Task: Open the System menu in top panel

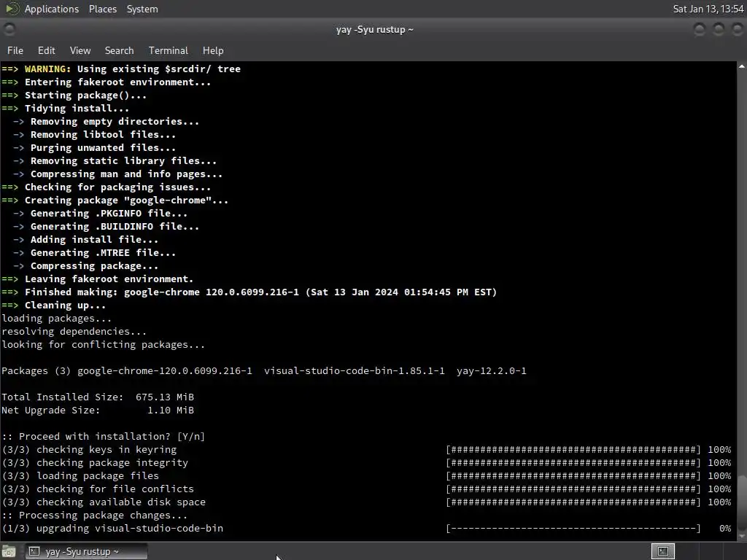Action: (x=142, y=9)
